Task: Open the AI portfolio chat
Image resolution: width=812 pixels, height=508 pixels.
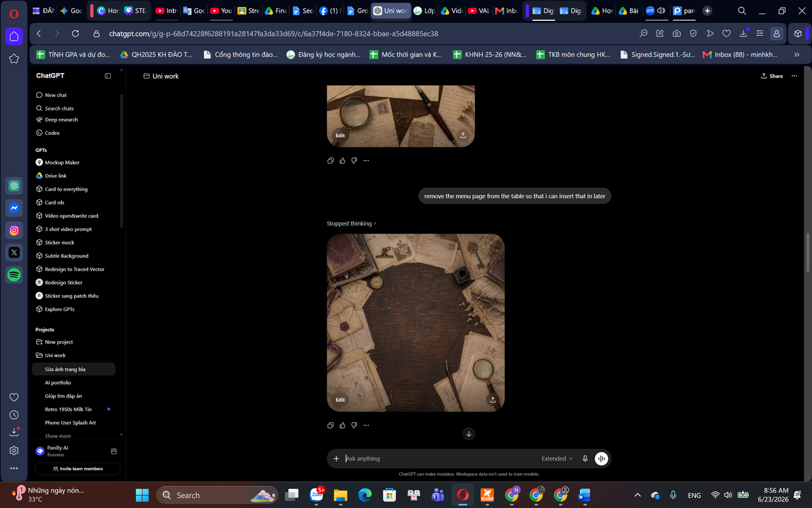Action: tap(74, 382)
